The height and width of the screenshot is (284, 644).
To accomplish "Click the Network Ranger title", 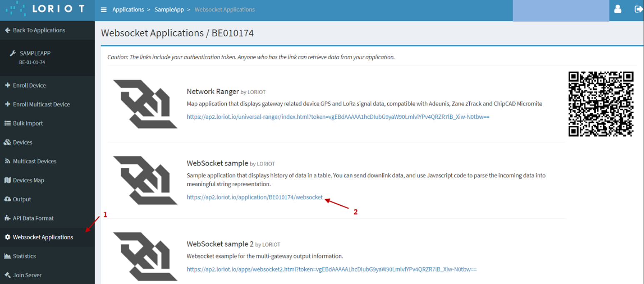I will [213, 92].
